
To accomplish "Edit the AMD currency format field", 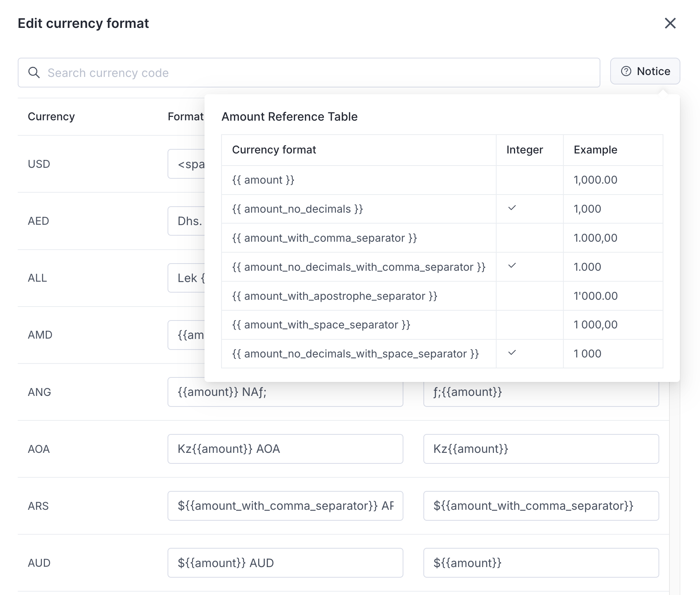I will click(186, 335).
